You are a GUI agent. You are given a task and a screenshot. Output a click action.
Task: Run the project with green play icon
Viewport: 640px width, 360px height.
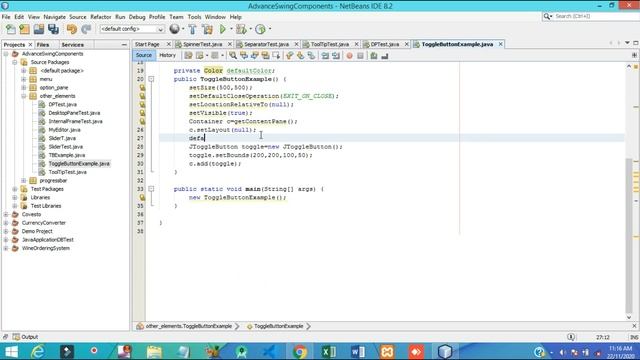click(x=223, y=29)
